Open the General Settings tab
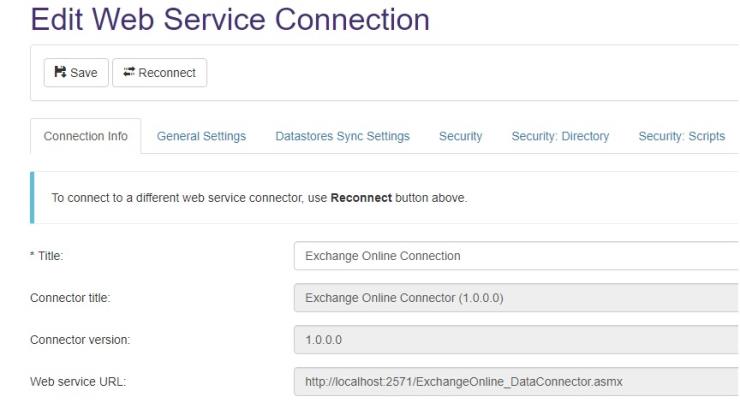 pyautogui.click(x=201, y=137)
